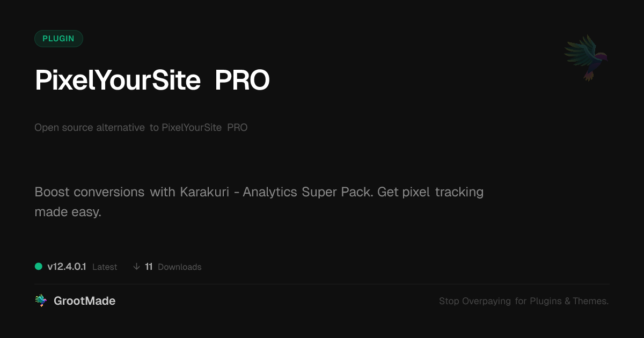Click the download count number 11
This screenshot has height=338, width=644.
point(149,267)
